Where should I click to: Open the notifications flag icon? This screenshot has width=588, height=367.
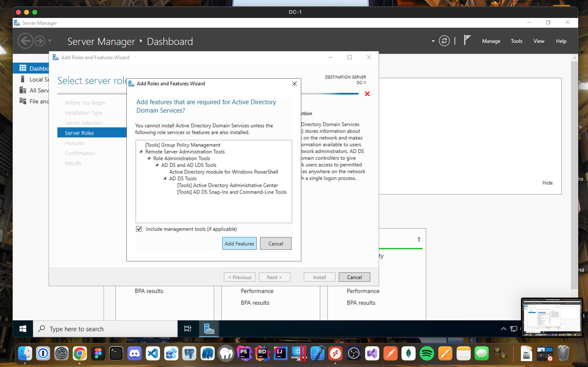tap(467, 40)
